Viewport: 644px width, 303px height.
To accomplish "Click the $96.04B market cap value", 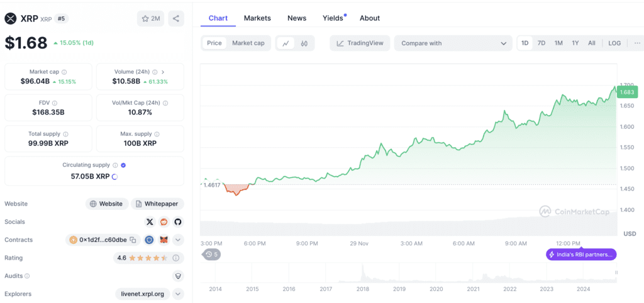I will click(35, 81).
